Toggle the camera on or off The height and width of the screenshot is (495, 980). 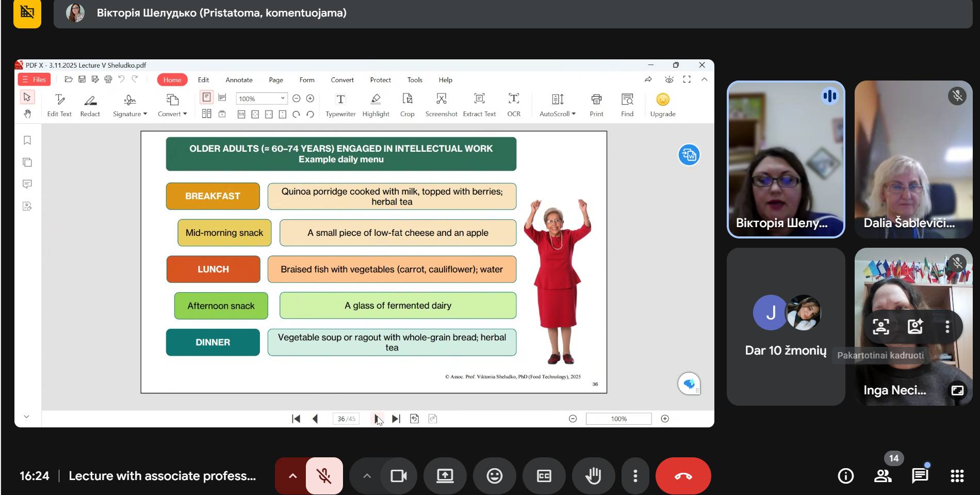pyautogui.click(x=398, y=476)
